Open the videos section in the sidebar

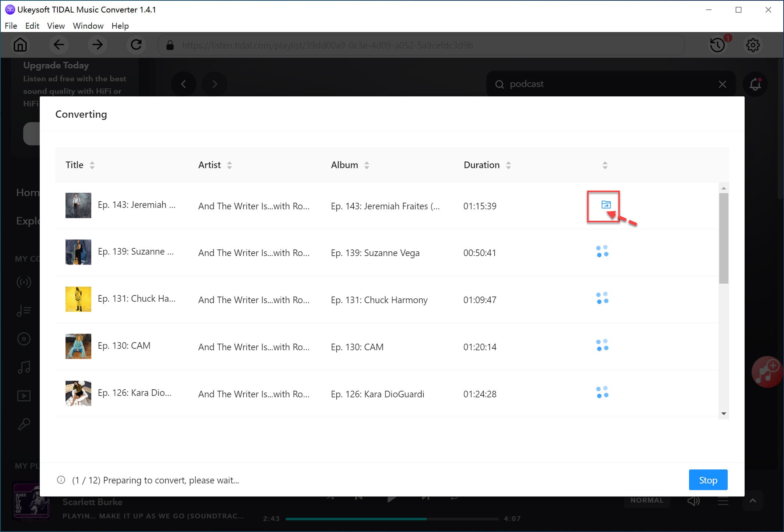(24, 396)
